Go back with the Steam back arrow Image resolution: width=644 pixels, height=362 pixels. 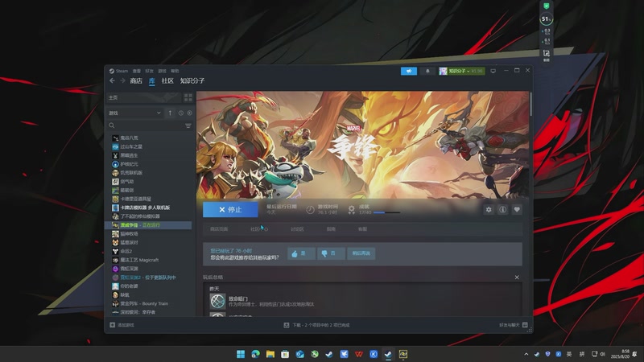point(112,81)
